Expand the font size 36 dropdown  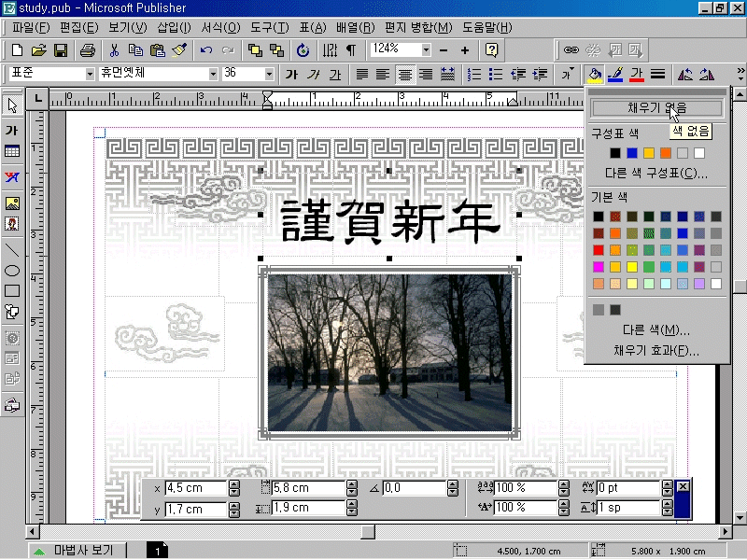point(269,75)
